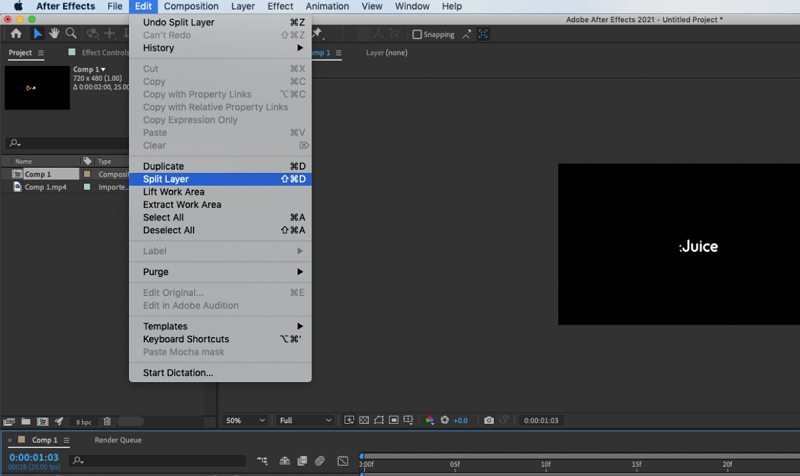Choose Start Dictation…

220,373
